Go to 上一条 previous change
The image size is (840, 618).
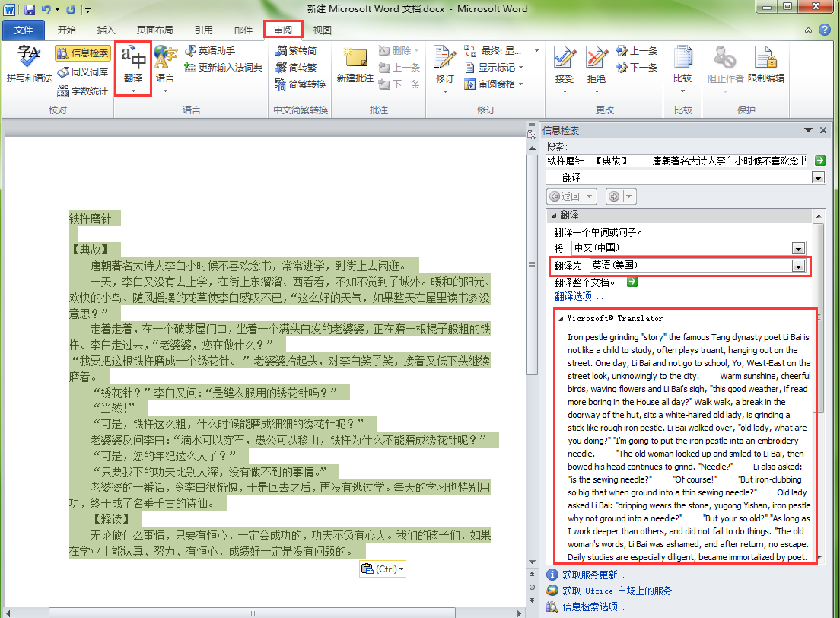pyautogui.click(x=636, y=51)
